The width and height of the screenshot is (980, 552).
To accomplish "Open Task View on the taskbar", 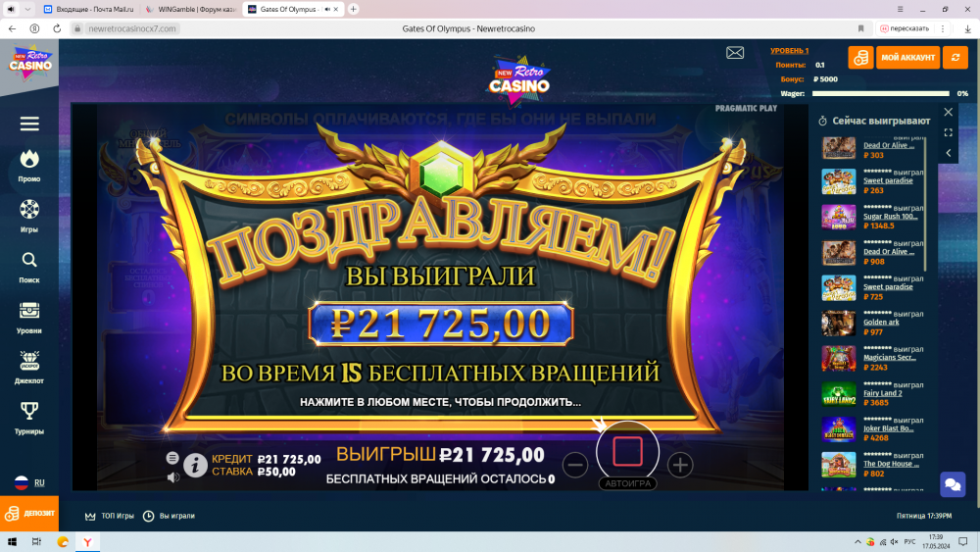I will tap(36, 542).
